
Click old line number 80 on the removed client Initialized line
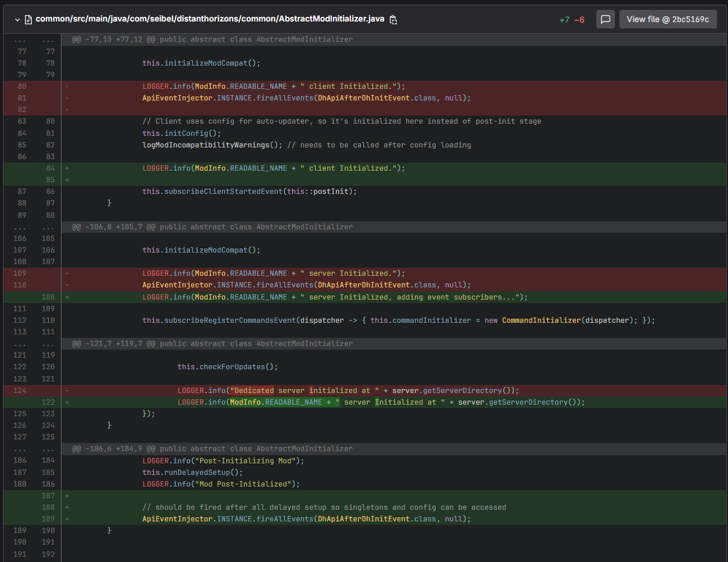pyautogui.click(x=22, y=87)
